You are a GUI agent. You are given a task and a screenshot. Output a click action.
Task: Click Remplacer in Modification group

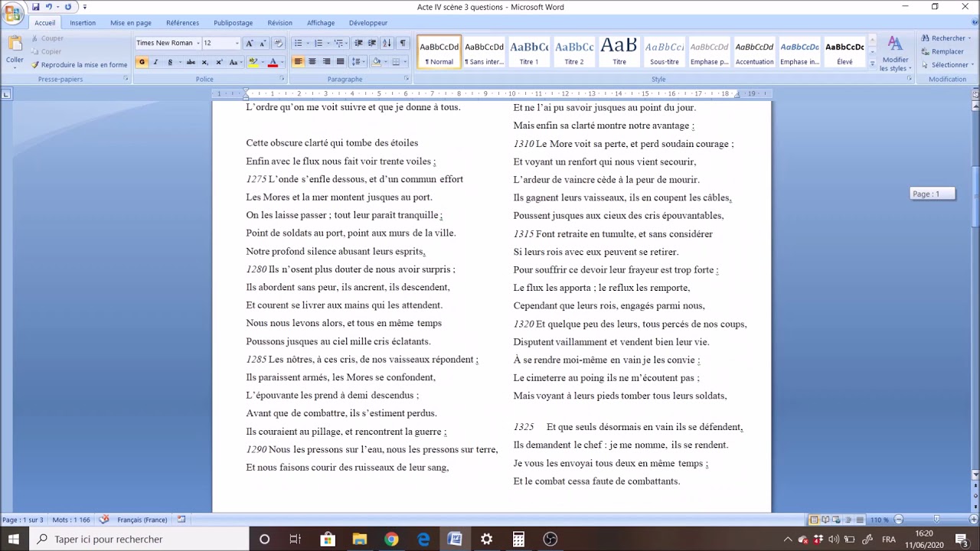pos(942,52)
